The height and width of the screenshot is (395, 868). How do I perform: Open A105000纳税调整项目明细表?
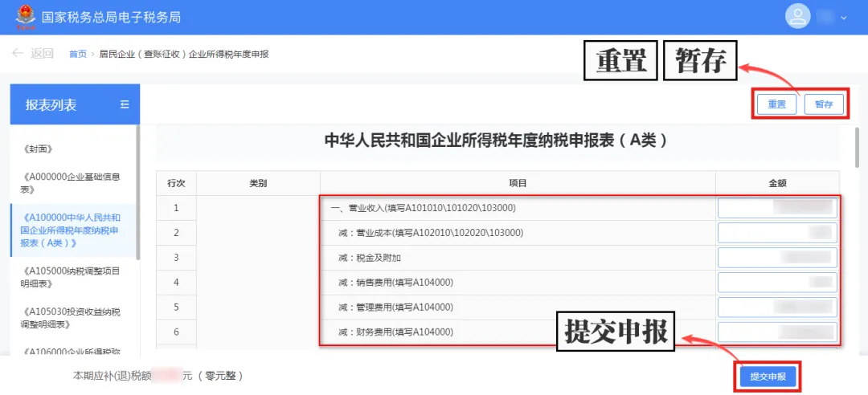tap(72, 277)
